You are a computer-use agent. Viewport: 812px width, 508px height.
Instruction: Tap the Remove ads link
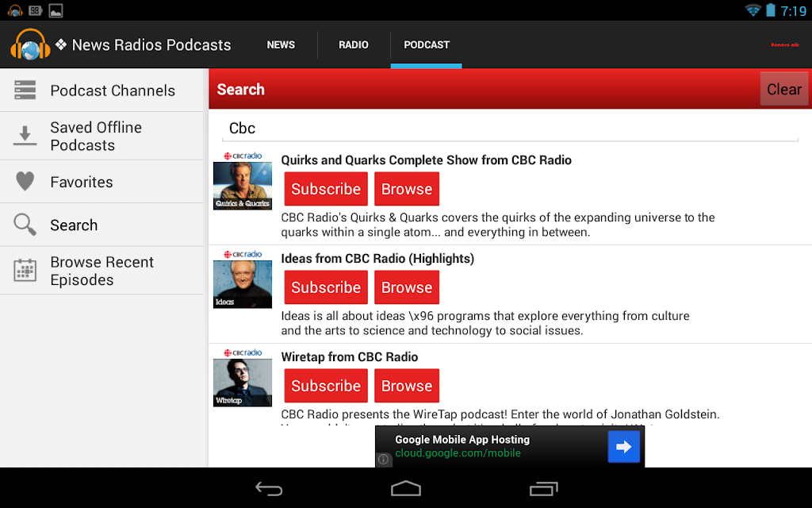[x=784, y=45]
